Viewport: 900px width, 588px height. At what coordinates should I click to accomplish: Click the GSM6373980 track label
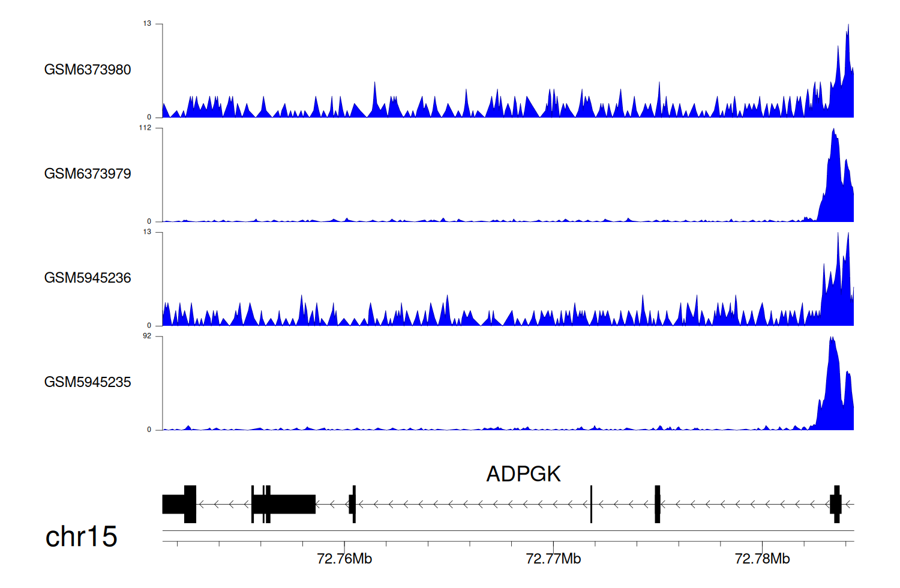88,70
